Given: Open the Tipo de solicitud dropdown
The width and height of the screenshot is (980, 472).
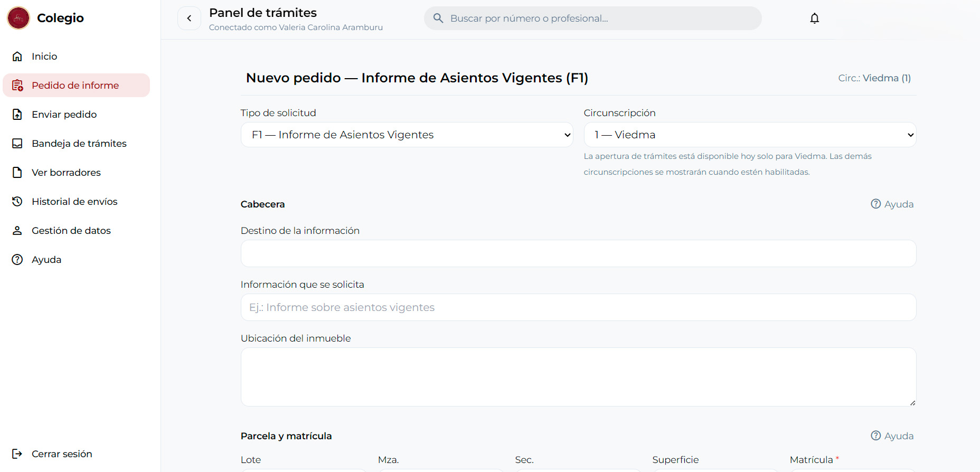Looking at the screenshot, I should [407, 135].
